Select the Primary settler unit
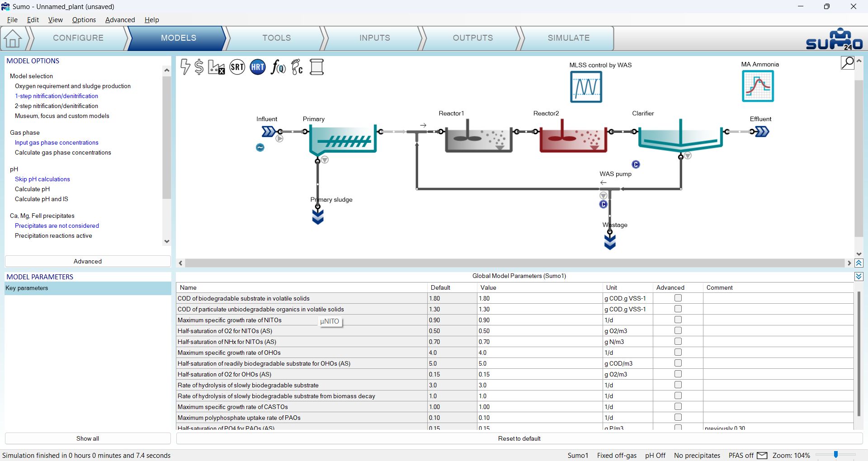The image size is (868, 461). tap(343, 140)
